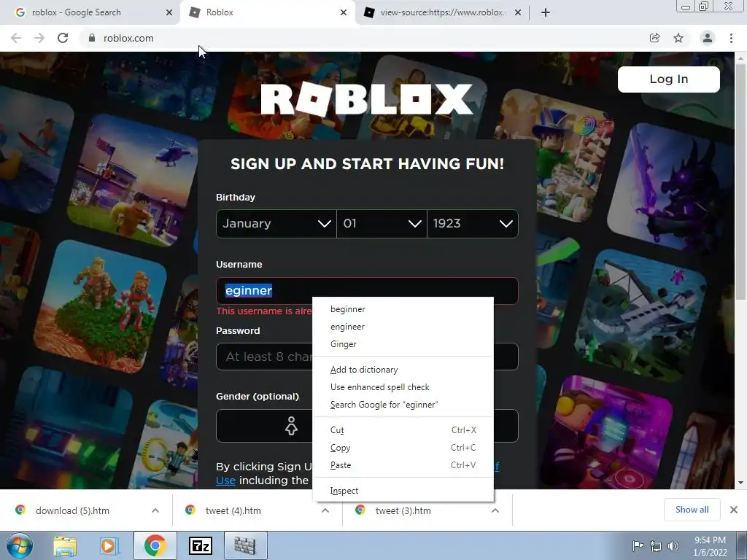
Task: Close the roblox - Google Search tab
Action: (169, 12)
